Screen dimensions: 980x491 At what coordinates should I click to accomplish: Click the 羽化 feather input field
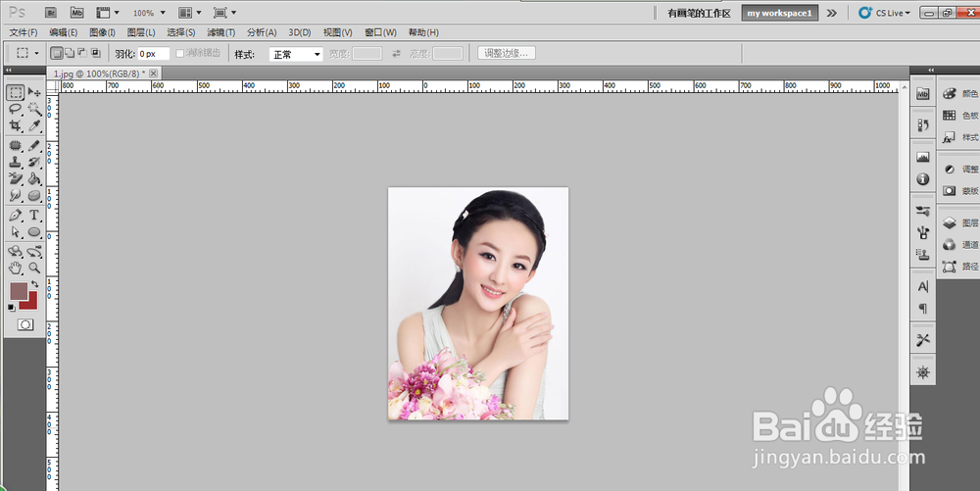[154, 54]
